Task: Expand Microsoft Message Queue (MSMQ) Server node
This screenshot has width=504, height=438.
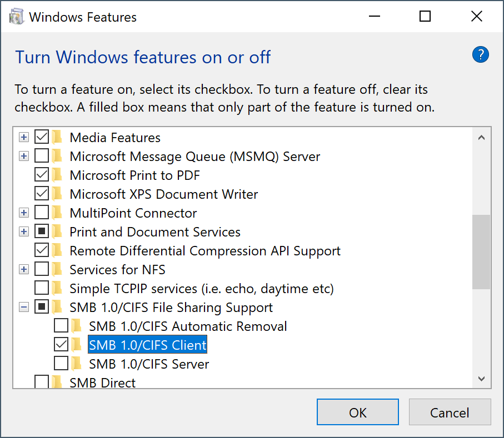Action: click(23, 157)
